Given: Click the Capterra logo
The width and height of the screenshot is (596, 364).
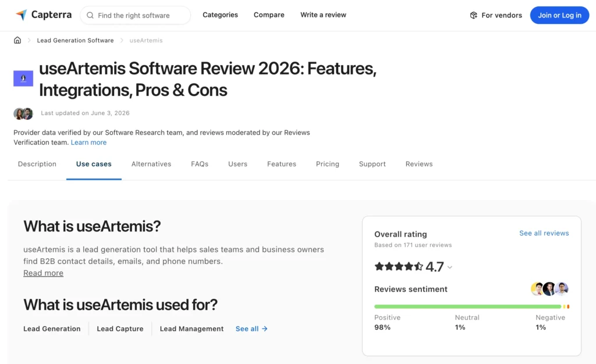Looking at the screenshot, I should [43, 15].
